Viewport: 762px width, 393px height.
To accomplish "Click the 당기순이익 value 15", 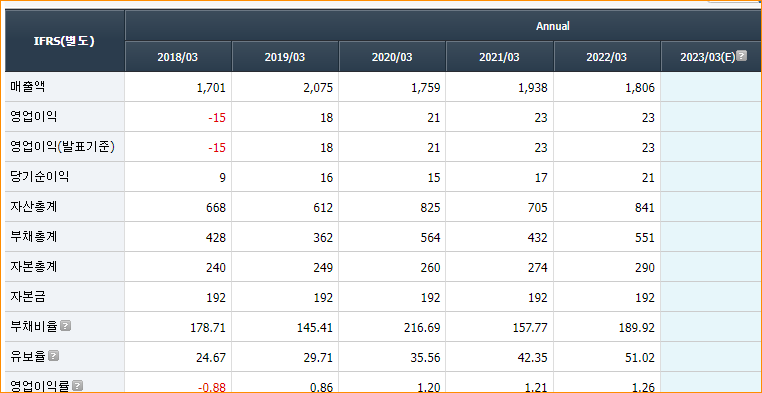I will click(x=434, y=178).
